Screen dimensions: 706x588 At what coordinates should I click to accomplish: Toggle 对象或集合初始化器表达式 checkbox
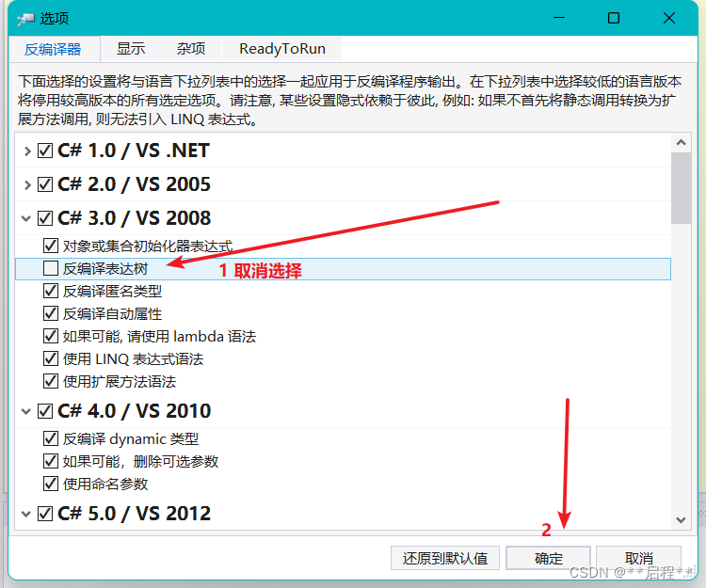51,246
